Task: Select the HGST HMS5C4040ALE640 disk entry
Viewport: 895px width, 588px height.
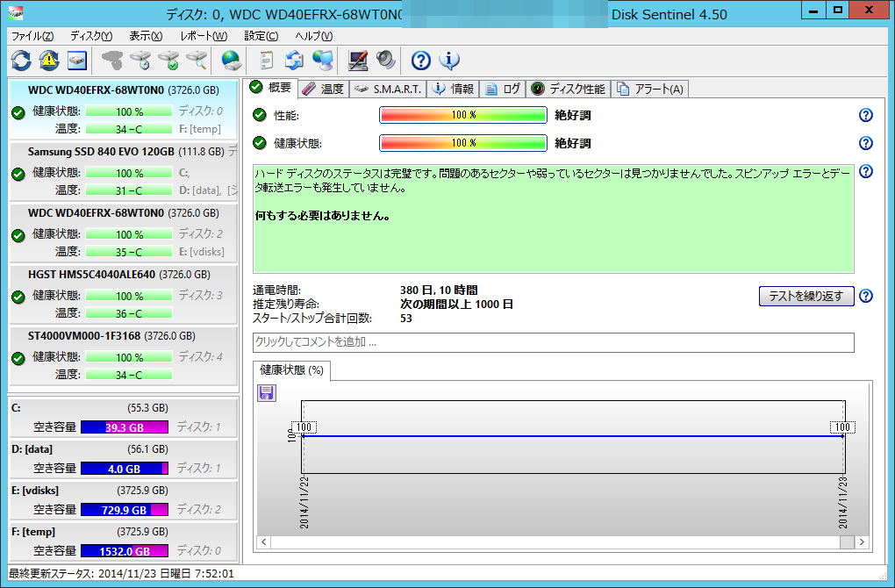Action: (124, 294)
